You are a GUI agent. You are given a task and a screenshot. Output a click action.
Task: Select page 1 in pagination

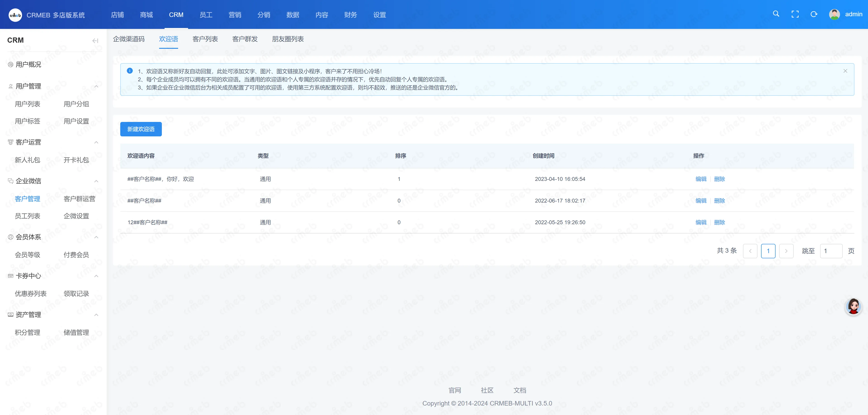pos(768,251)
